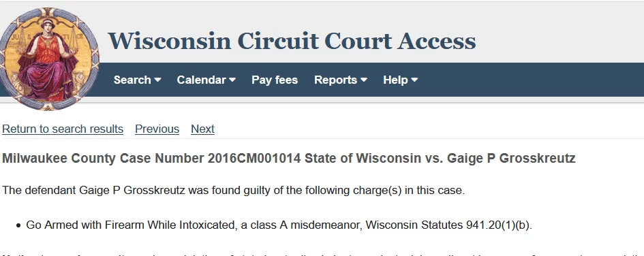Click case number 2016CM001014 in the heading
Image resolution: width=644 pixels, height=256 pixels.
pos(254,159)
